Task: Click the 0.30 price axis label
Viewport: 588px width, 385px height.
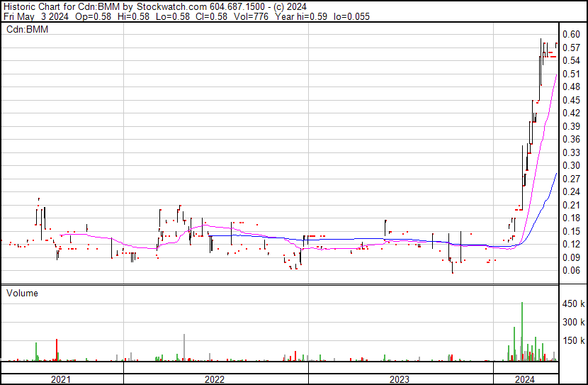Action: (572, 165)
